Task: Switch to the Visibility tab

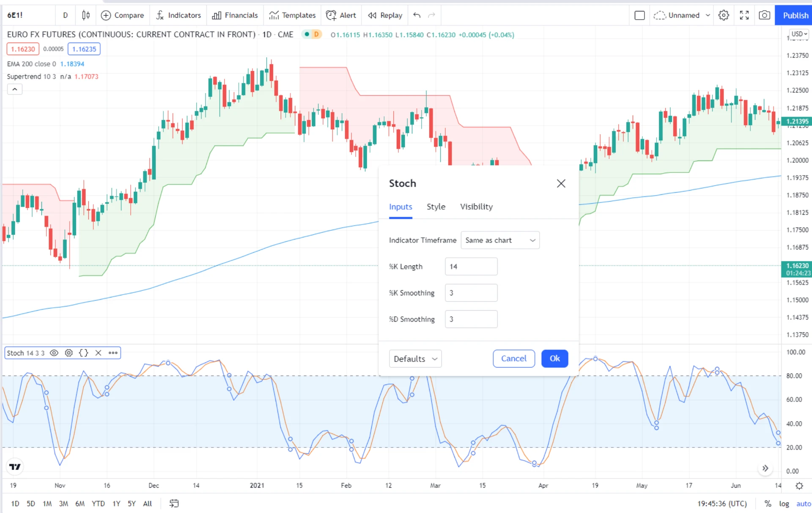Action: pyautogui.click(x=476, y=207)
